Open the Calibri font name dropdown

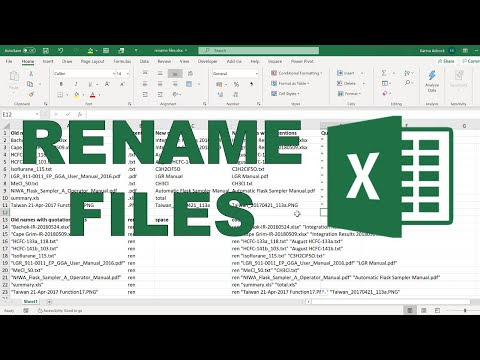113,73
